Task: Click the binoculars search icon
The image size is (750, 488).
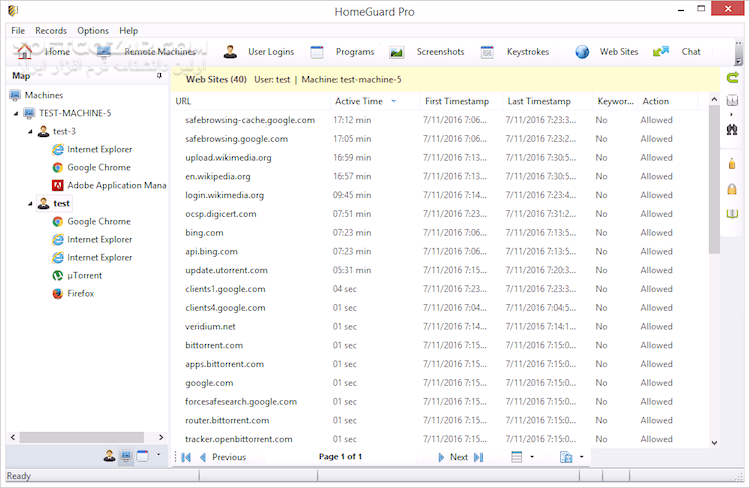Action: coord(732,129)
